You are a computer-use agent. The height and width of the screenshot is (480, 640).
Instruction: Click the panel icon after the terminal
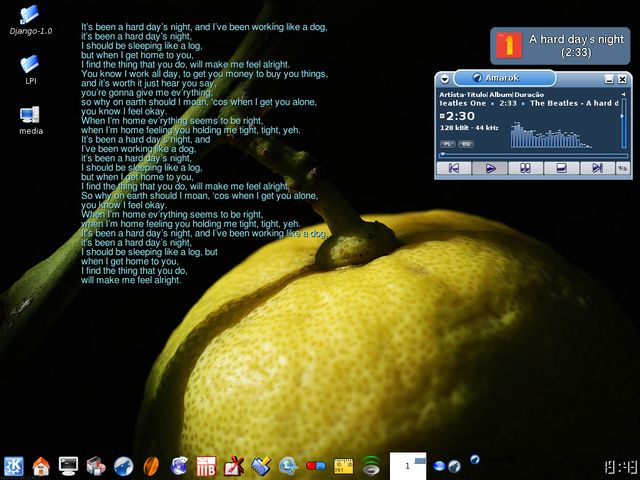tap(96, 466)
